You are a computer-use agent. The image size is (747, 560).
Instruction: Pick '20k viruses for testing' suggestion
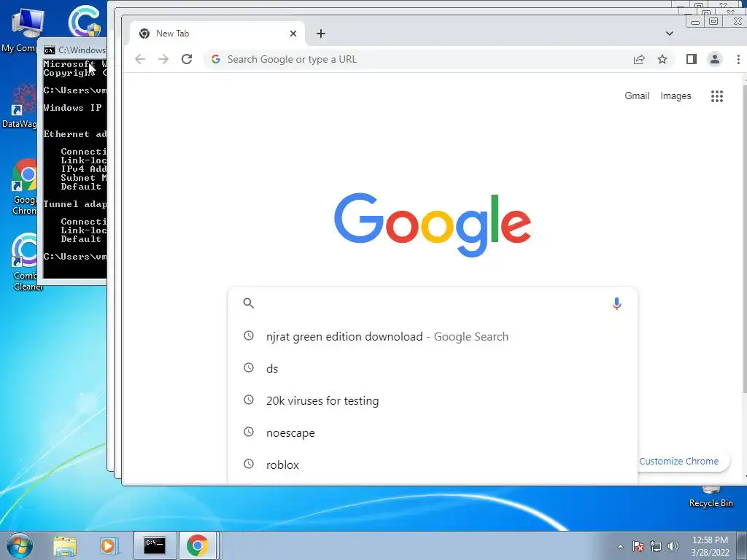433,400
